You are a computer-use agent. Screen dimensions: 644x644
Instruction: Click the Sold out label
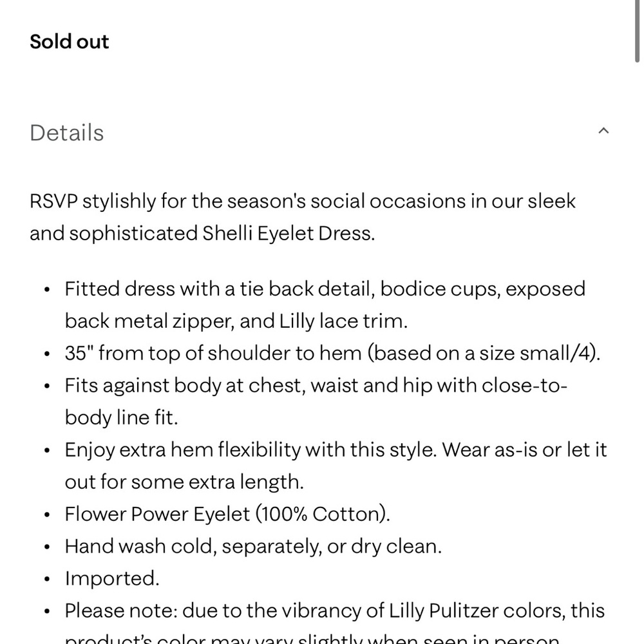coord(69,41)
